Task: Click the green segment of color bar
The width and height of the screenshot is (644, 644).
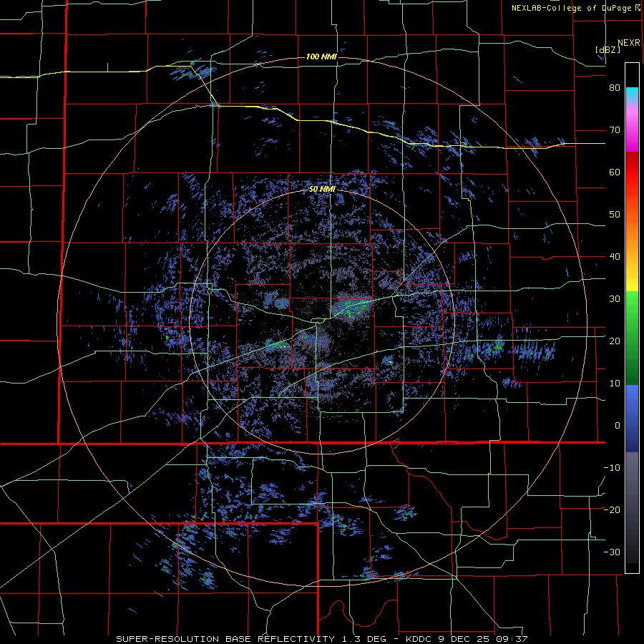Action: (632, 338)
